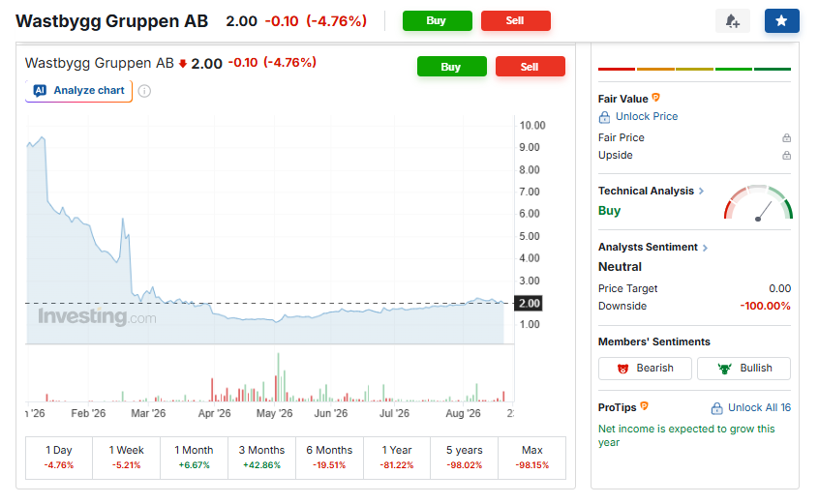Click the AI badge in Analyze chart
The height and width of the screenshot is (504, 819).
point(40,91)
